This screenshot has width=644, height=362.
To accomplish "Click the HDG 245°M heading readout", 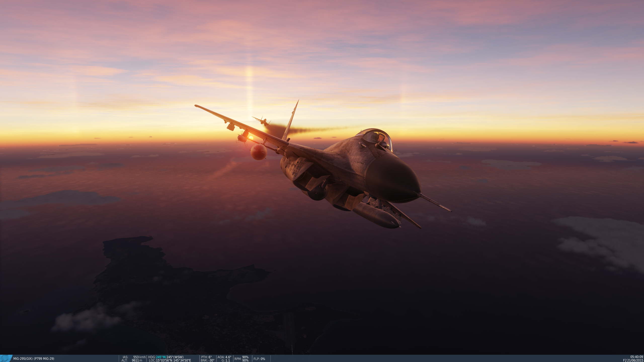I will tap(166, 357).
